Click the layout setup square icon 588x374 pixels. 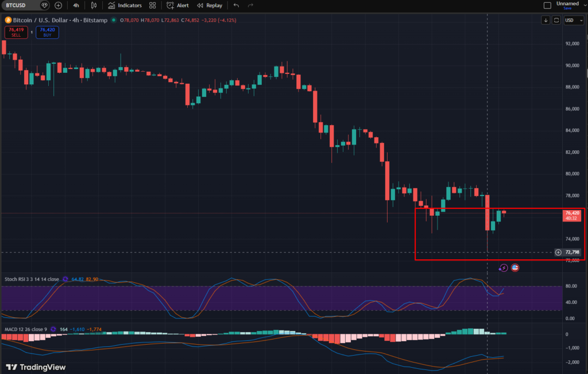coord(547,5)
